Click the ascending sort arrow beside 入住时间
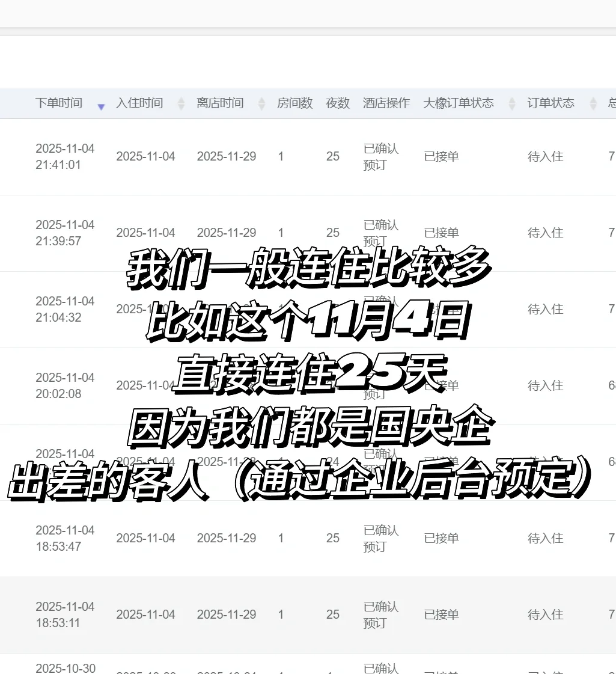The width and height of the screenshot is (616, 674). pos(180,100)
